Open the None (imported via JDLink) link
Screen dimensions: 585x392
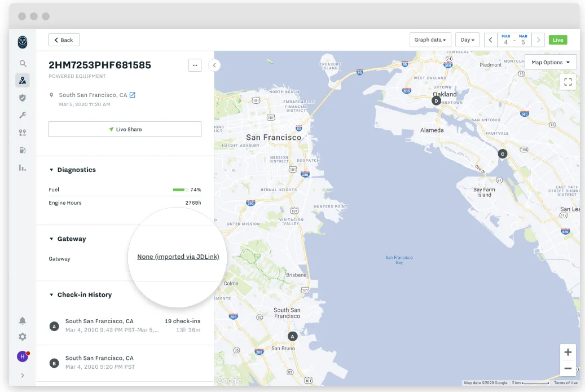coord(177,256)
